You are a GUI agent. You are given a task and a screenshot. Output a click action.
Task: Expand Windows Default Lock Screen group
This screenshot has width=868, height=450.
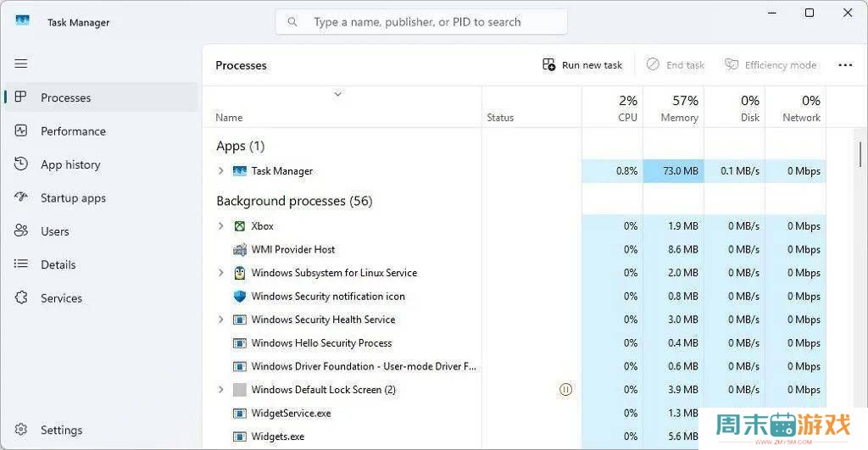(x=221, y=390)
